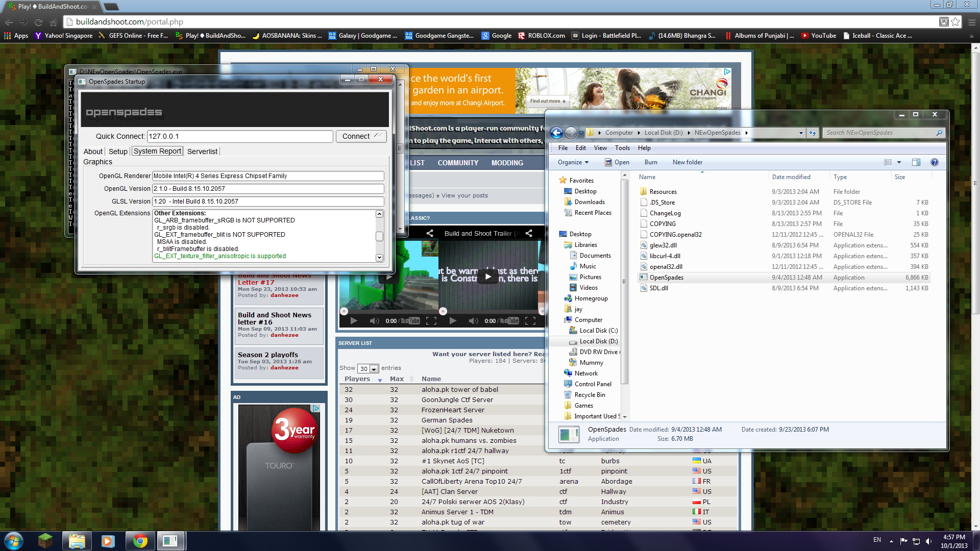Select the Google bookmark icon
Image resolution: width=980 pixels, height=551 pixels.
tap(485, 36)
